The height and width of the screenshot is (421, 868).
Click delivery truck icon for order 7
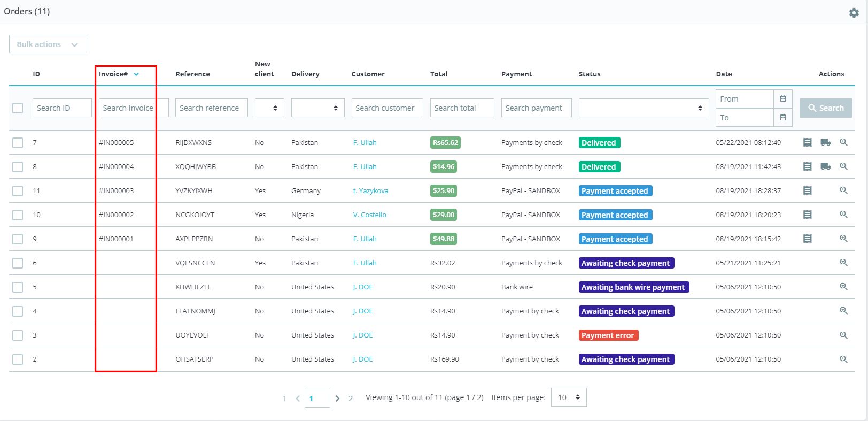click(825, 142)
